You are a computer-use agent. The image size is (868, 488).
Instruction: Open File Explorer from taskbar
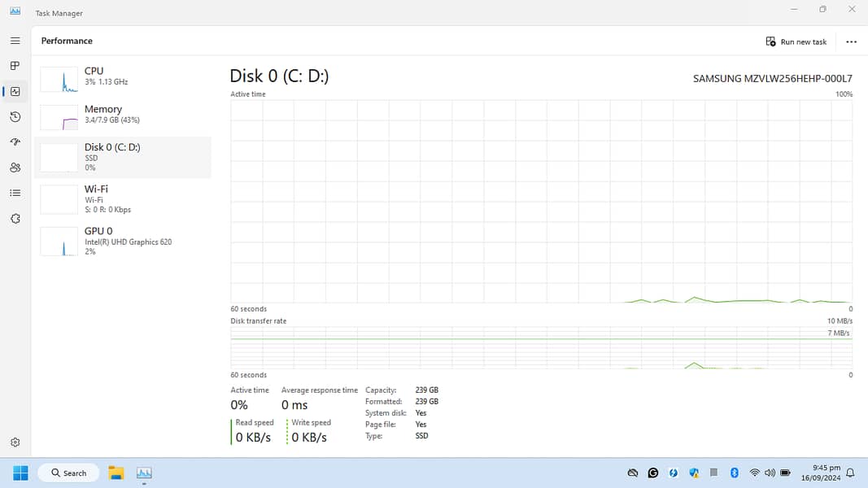click(116, 473)
